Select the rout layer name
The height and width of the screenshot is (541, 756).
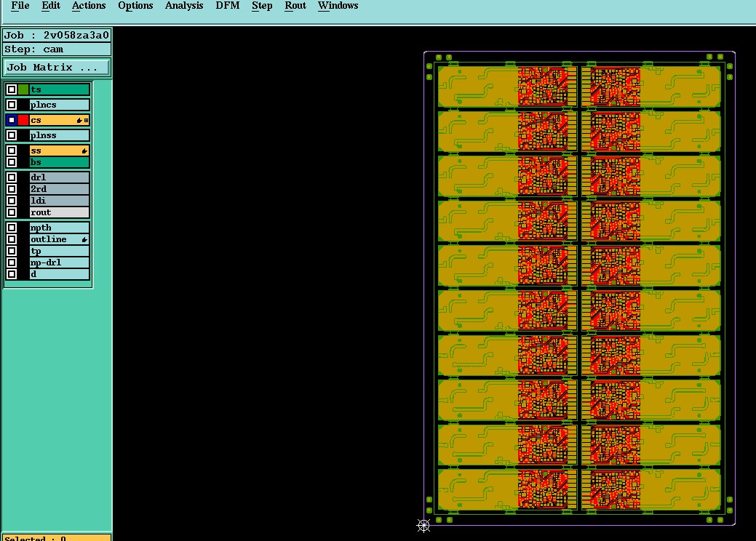[60, 212]
